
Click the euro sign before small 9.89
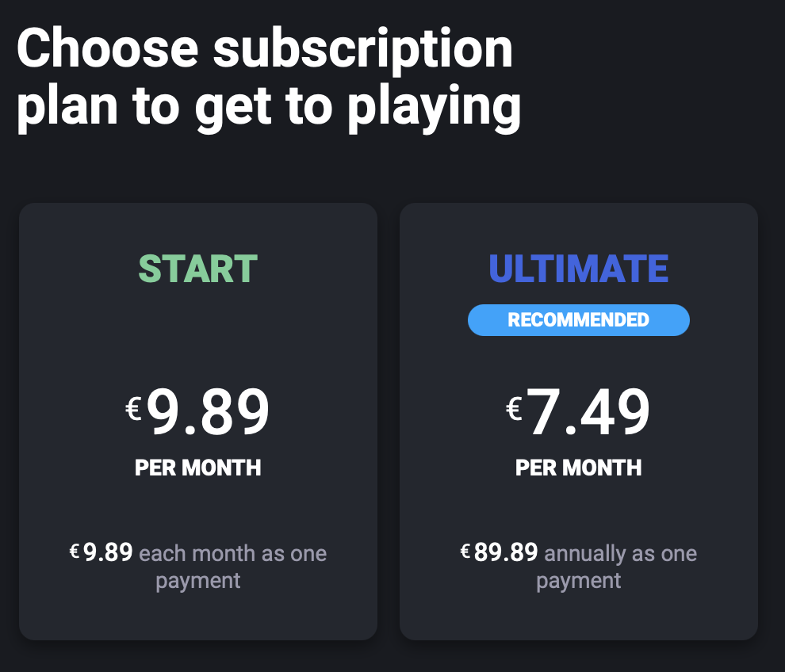[x=75, y=552]
